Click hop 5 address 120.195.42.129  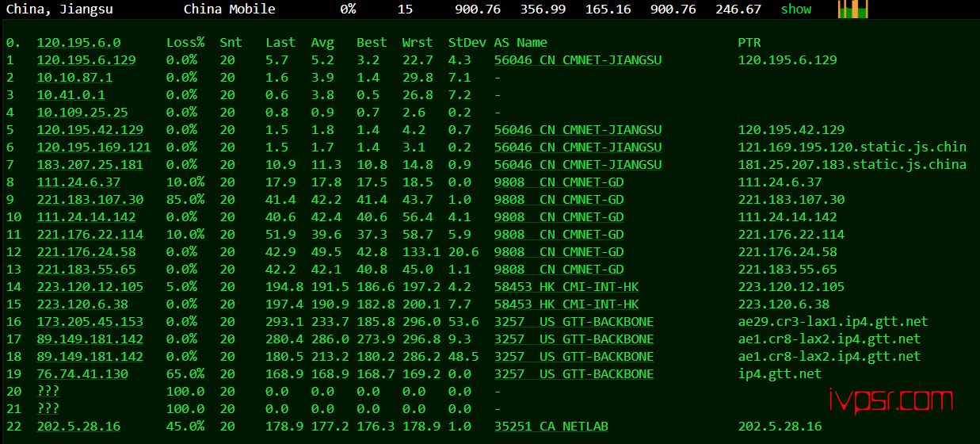coord(90,130)
